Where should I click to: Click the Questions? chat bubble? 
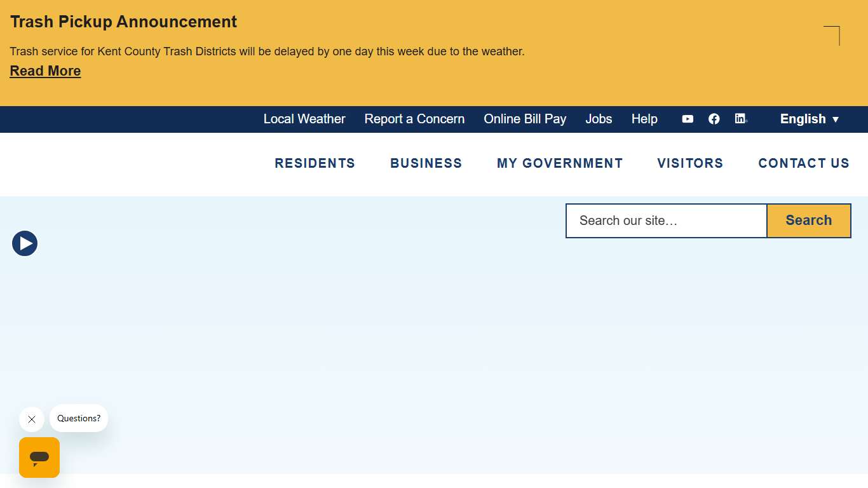tap(79, 418)
